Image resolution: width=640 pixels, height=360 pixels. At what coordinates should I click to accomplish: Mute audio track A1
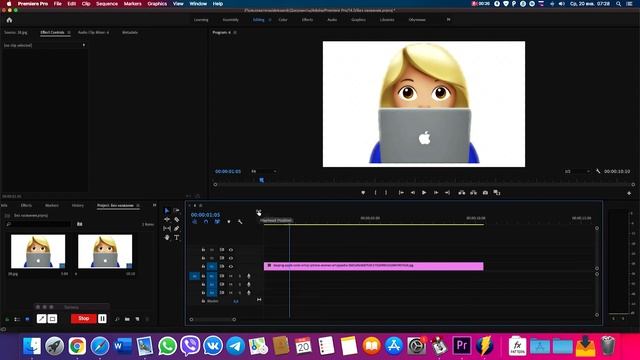tap(231, 276)
